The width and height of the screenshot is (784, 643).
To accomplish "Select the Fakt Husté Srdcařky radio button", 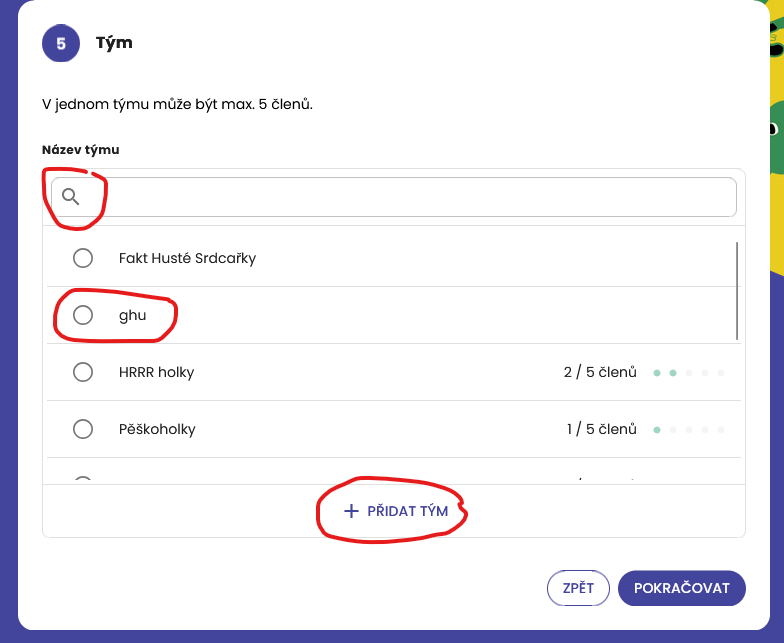I will (83, 258).
